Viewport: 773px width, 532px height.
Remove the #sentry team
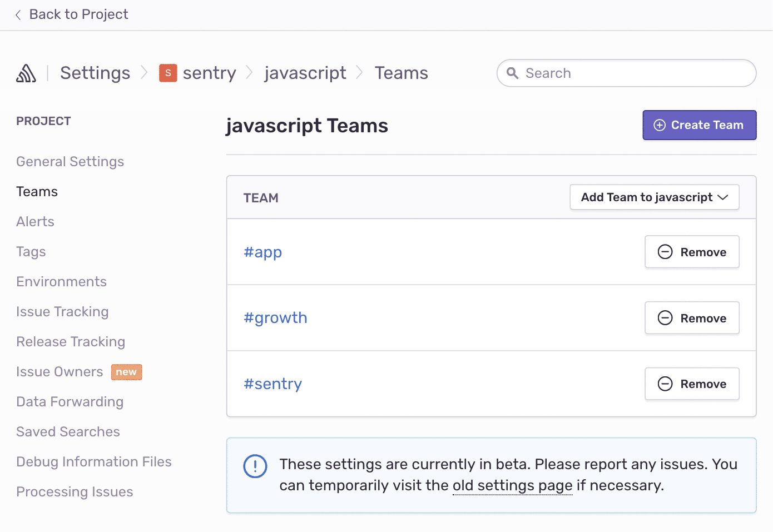click(692, 384)
